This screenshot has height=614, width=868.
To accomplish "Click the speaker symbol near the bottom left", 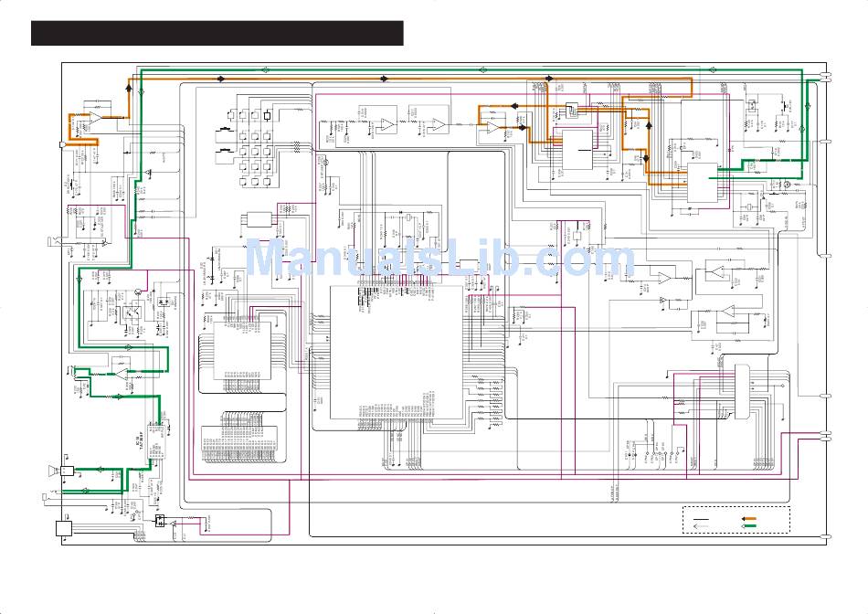I will [54, 471].
